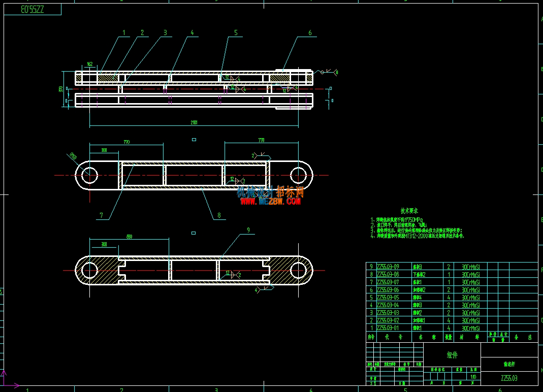The width and height of the screenshot is (543, 392).
Task: Select the balloon callout numbered 7
Action: (102, 215)
